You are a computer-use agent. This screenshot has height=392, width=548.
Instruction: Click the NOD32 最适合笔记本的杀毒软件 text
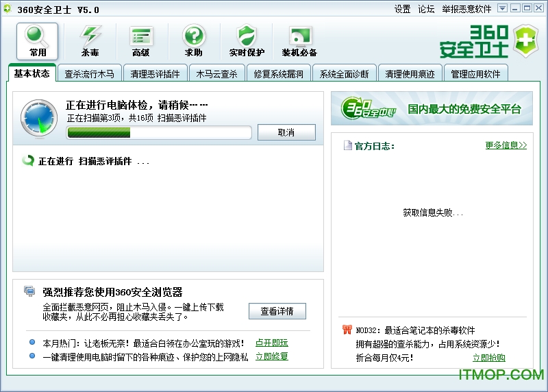[x=415, y=330]
